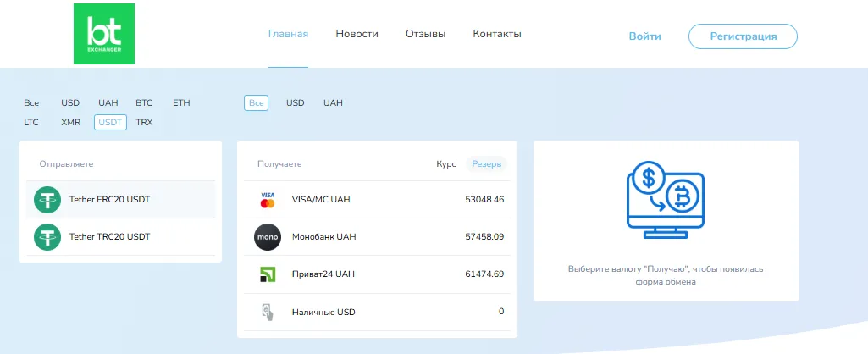This screenshot has width=868, height=354.
Task: Go to the Новости page
Action: (357, 34)
